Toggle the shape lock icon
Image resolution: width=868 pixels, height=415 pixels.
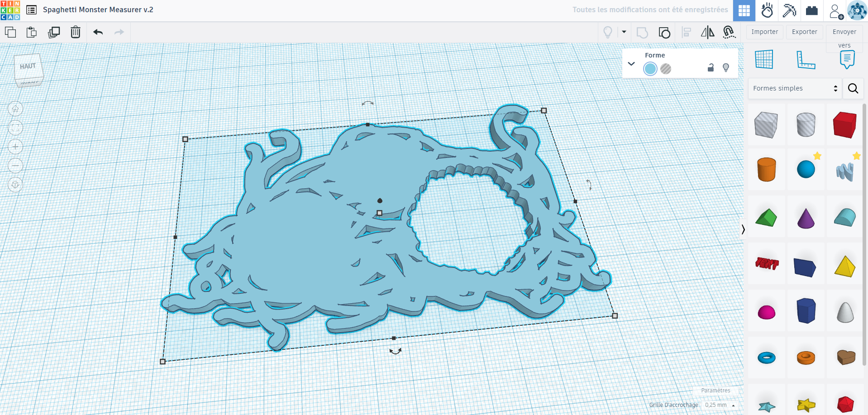pos(711,67)
